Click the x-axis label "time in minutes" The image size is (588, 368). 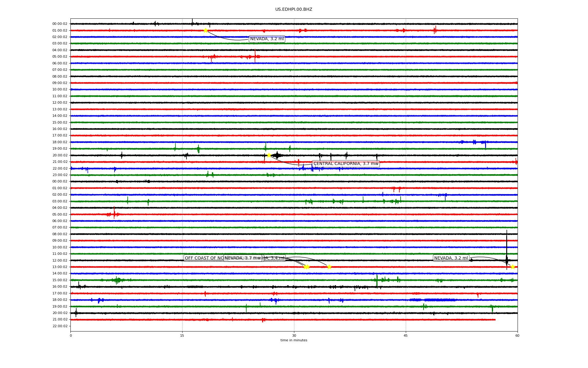[x=294, y=340]
